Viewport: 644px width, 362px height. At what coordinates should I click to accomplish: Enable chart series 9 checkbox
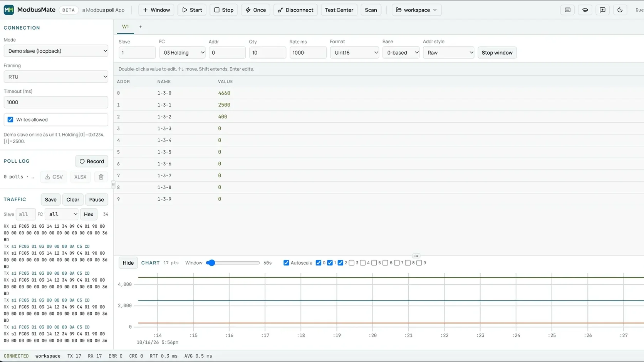[419, 263]
